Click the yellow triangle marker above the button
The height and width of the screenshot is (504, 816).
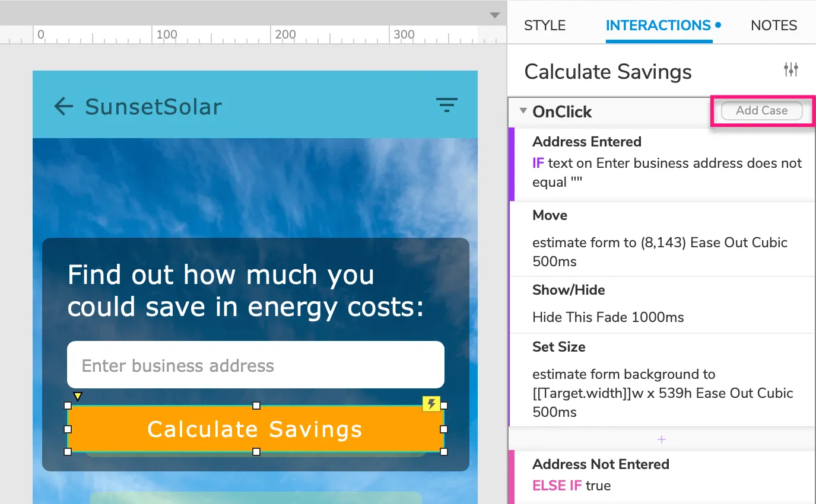(77, 396)
